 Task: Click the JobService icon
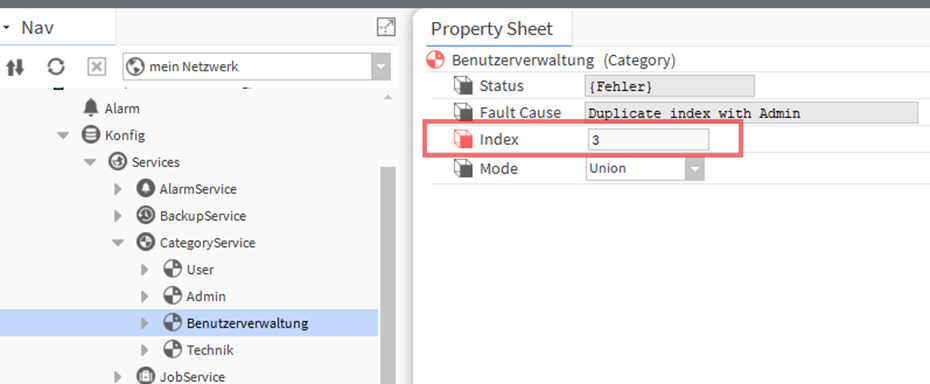pos(145,376)
